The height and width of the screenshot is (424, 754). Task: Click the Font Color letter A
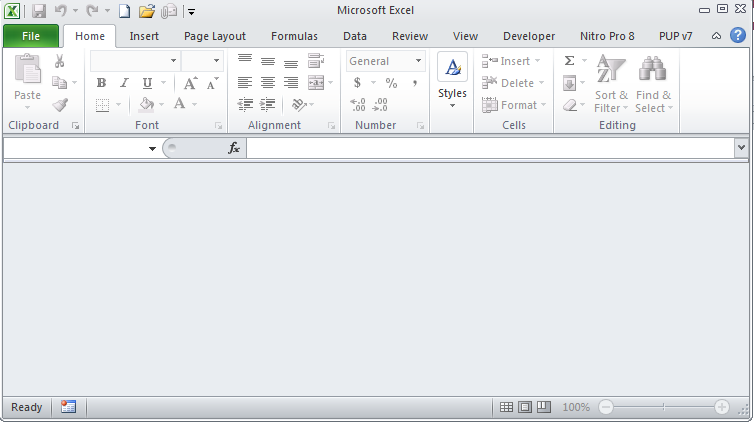click(x=179, y=104)
